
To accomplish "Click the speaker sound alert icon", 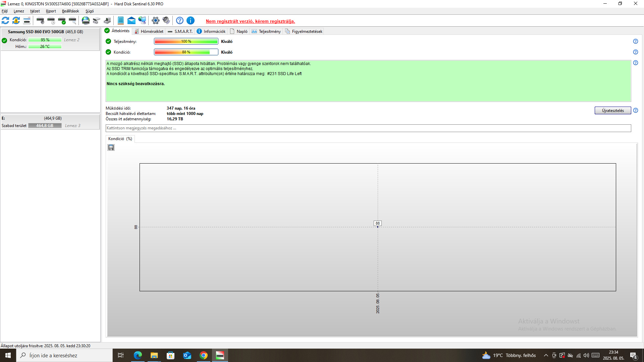I will click(166, 21).
